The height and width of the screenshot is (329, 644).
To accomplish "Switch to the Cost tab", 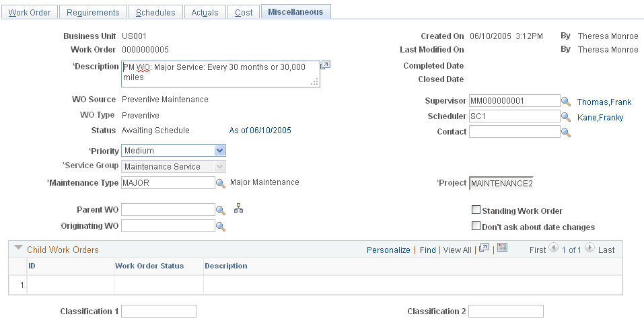I will pos(244,12).
